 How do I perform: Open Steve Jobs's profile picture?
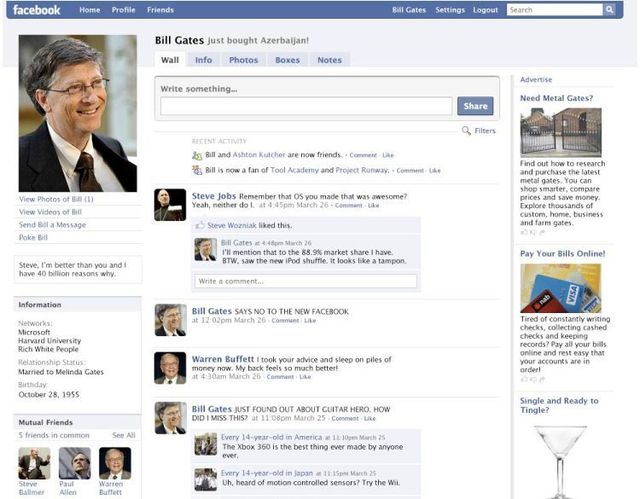coord(170,204)
